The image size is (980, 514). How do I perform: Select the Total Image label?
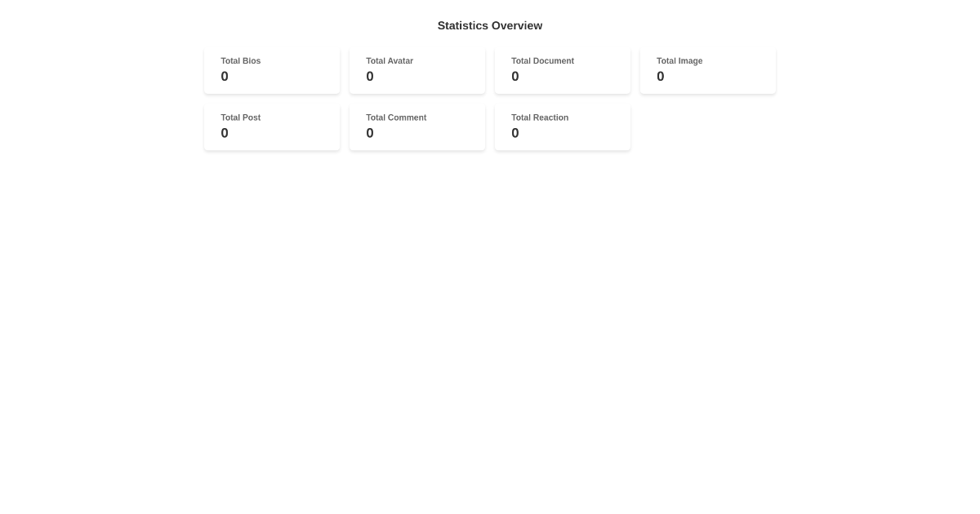pyautogui.click(x=679, y=60)
